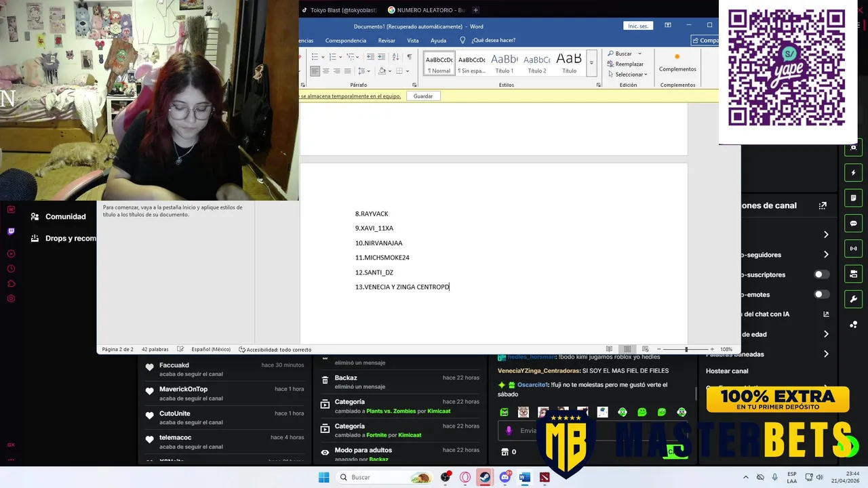This screenshot has height=488, width=868.
Task: Click Reemplazar in Edición group
Action: pos(625,64)
